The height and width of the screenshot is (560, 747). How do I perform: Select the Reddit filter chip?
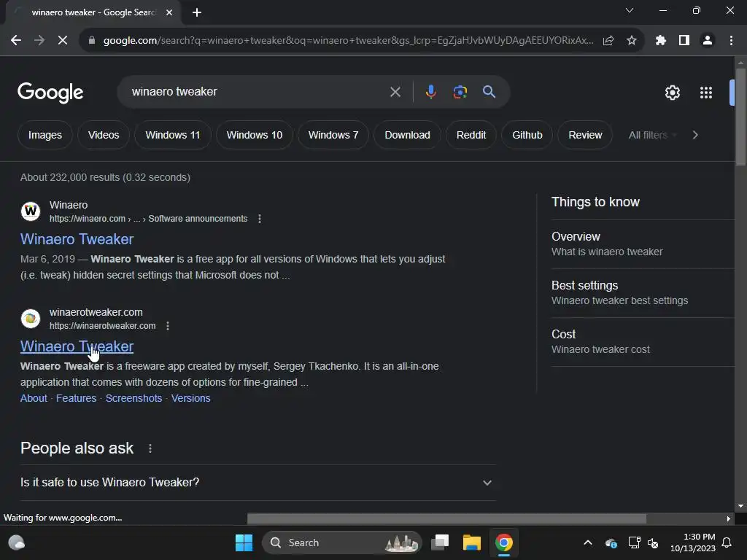coord(471,135)
